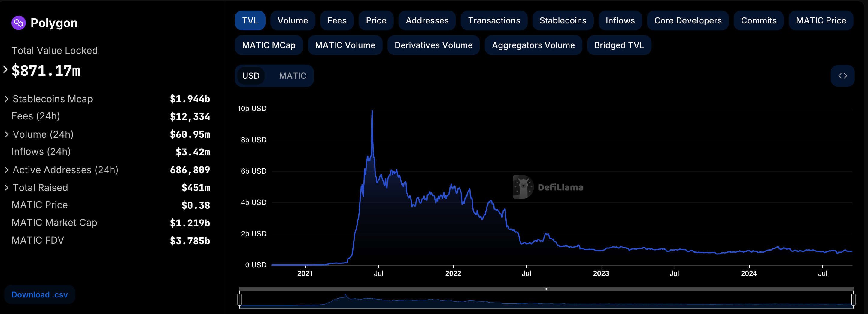The width and height of the screenshot is (868, 314).
Task: Click the 2024 x-axis label
Action: click(749, 273)
